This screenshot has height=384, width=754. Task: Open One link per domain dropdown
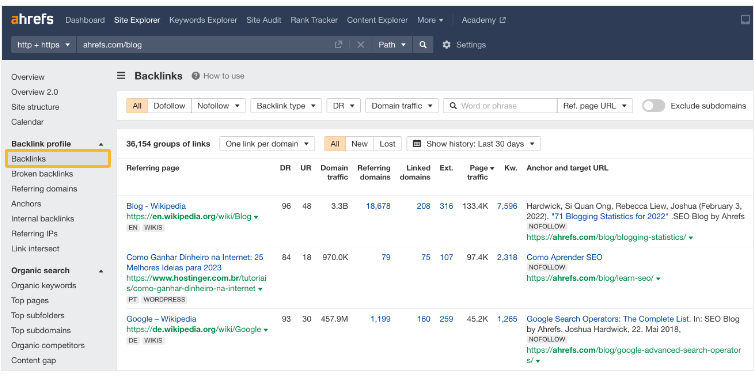click(267, 144)
